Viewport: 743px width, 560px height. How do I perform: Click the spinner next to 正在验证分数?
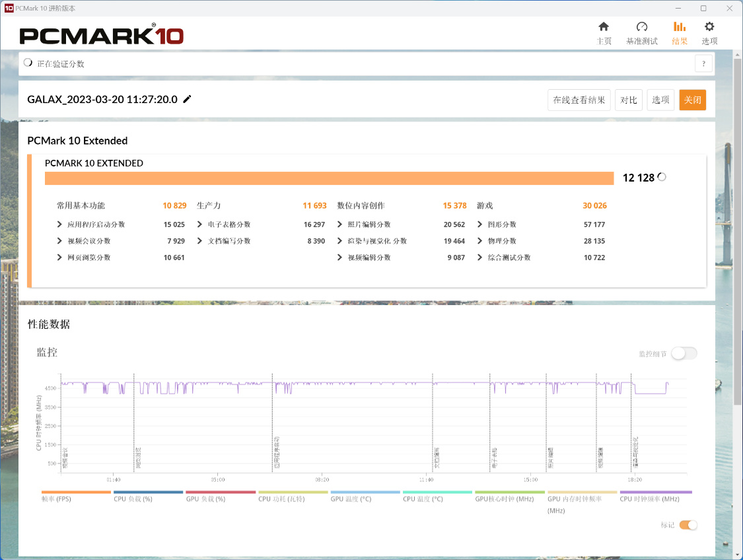tap(28, 63)
